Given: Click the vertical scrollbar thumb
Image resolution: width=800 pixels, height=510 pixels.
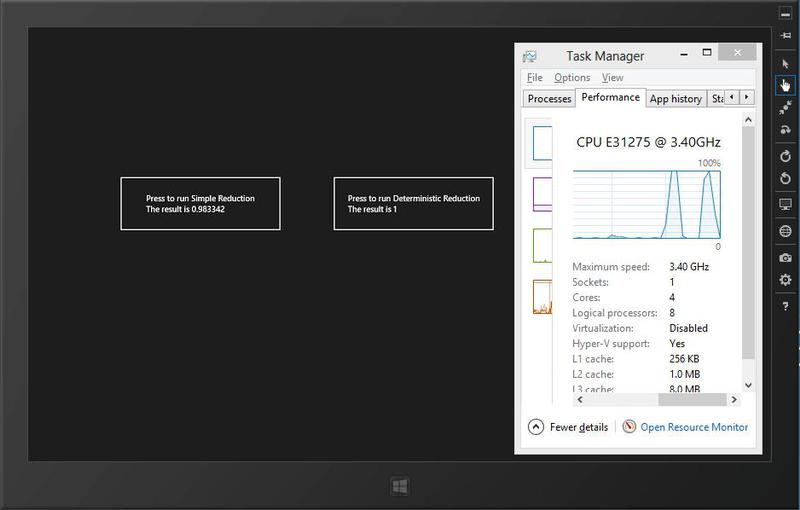Looking at the screenshot, I should tap(748, 242).
